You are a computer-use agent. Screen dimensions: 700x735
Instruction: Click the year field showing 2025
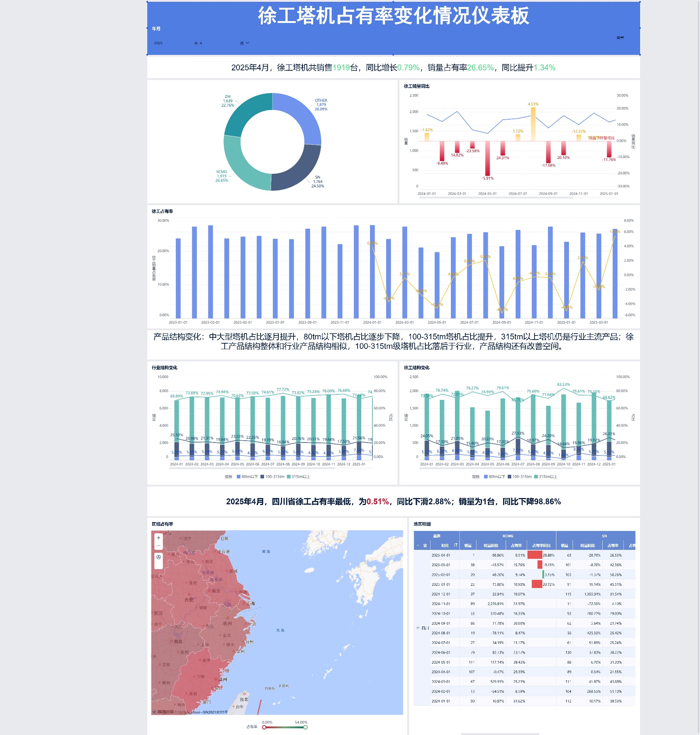coord(158,43)
